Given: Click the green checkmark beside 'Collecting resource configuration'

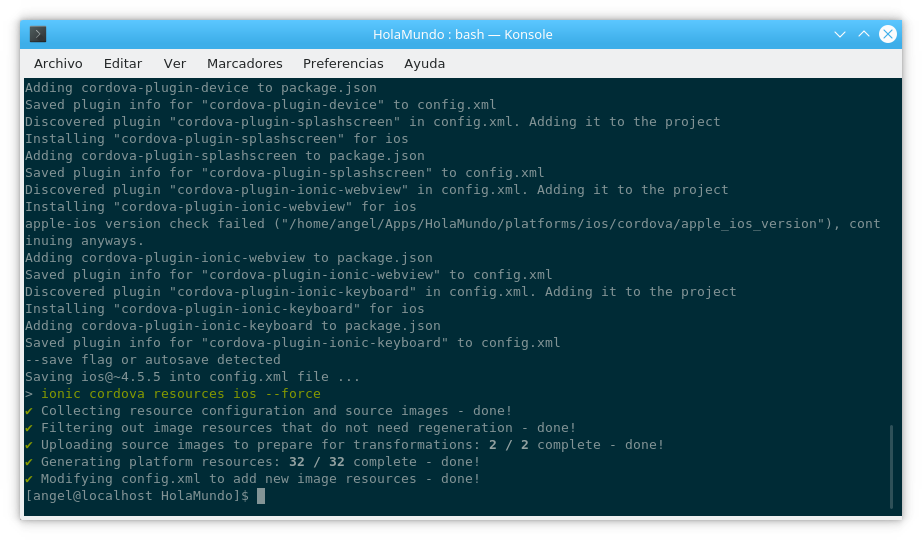Looking at the screenshot, I should pos(29,411).
